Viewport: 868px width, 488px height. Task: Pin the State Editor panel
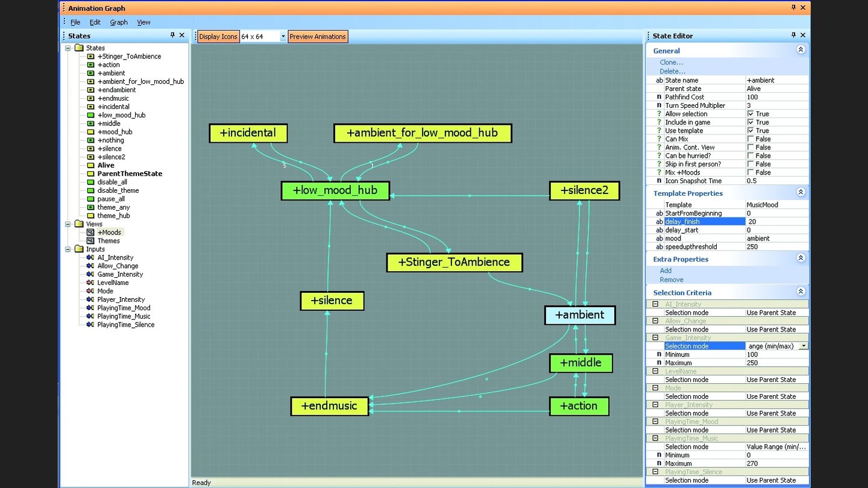(794, 36)
